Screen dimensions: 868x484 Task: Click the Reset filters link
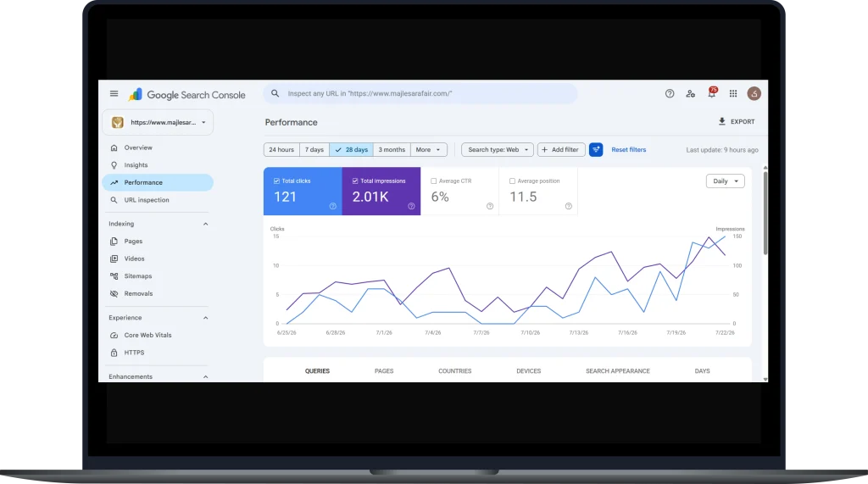click(x=628, y=149)
